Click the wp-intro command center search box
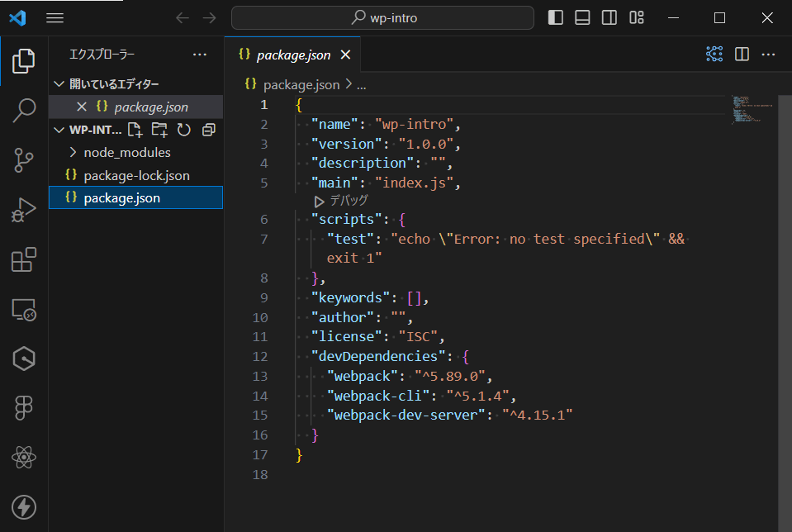Image resolution: width=792 pixels, height=532 pixels. pos(382,17)
